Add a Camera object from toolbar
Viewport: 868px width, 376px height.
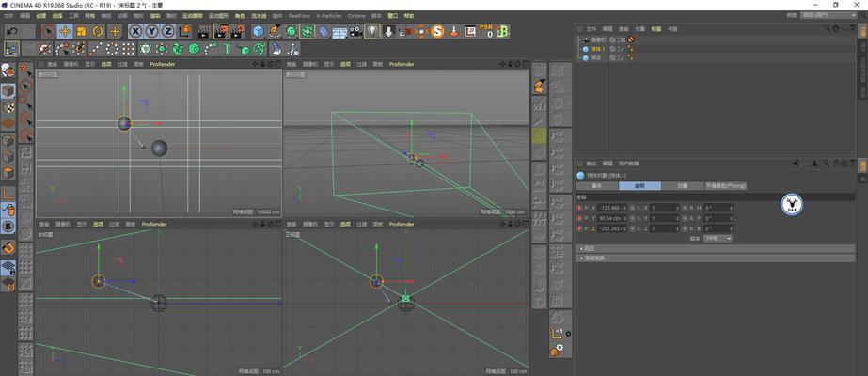pos(355,32)
